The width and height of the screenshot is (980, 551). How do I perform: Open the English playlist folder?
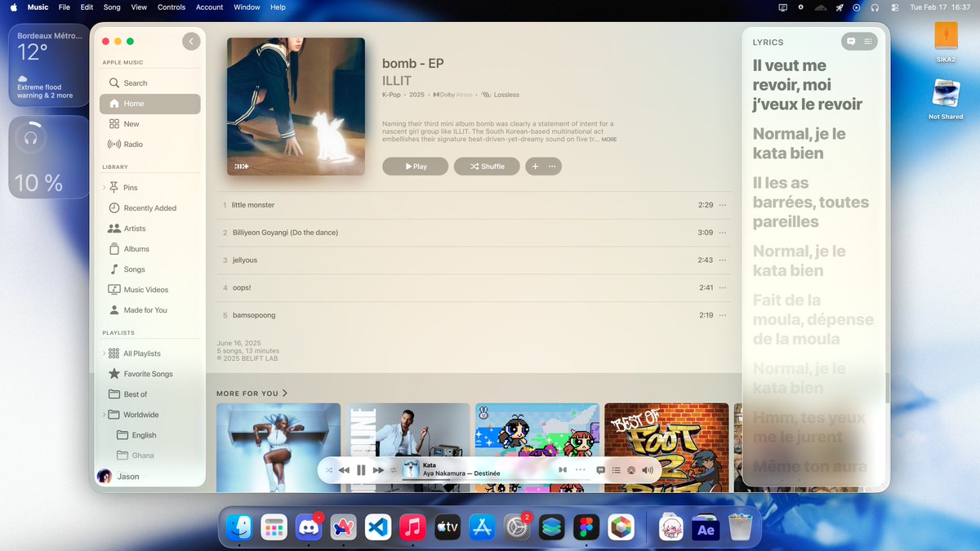tap(150, 435)
